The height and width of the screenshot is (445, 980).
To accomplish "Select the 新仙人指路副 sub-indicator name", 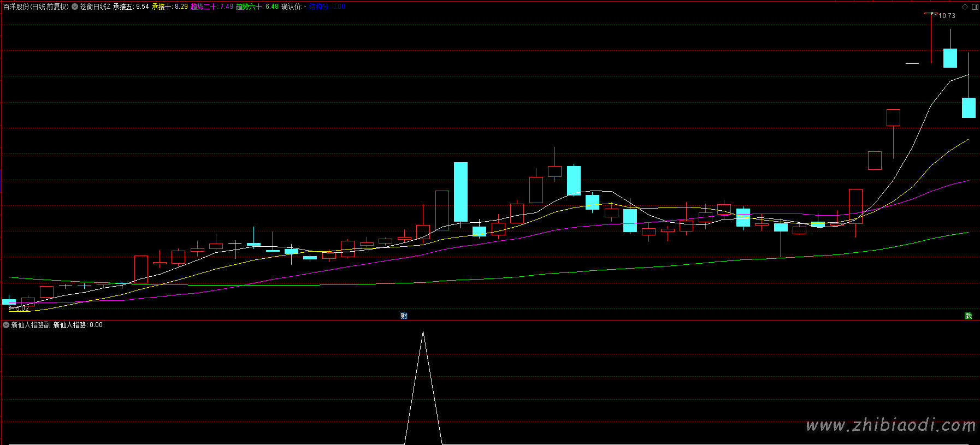I will click(31, 325).
